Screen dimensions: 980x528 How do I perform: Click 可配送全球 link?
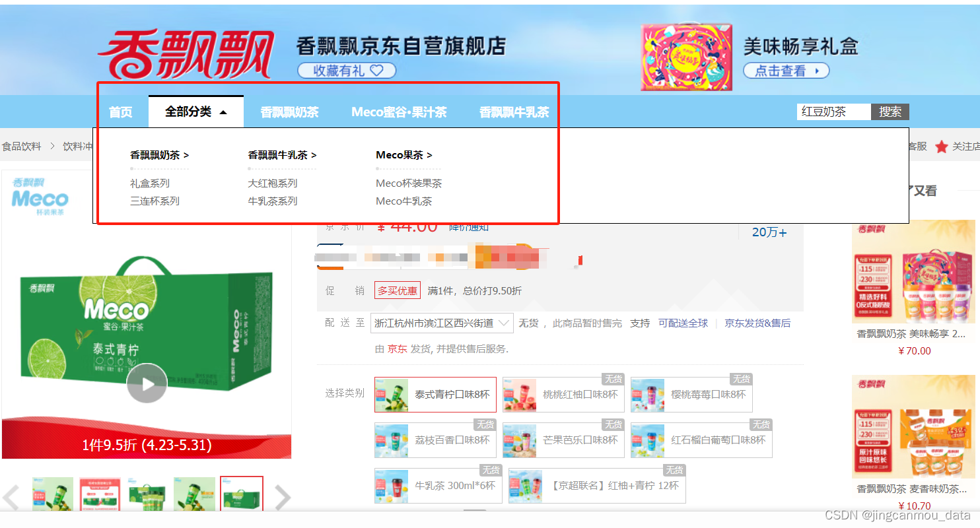point(683,323)
